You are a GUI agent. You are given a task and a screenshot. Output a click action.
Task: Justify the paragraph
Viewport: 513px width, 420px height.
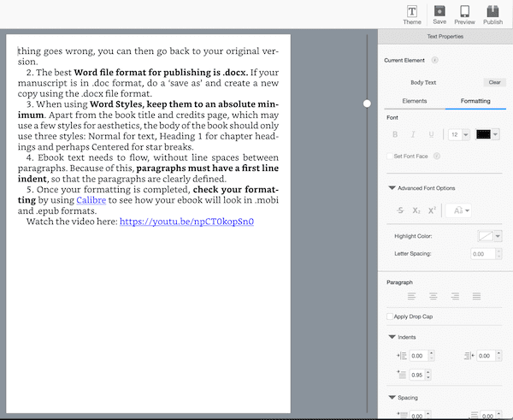tap(476, 297)
